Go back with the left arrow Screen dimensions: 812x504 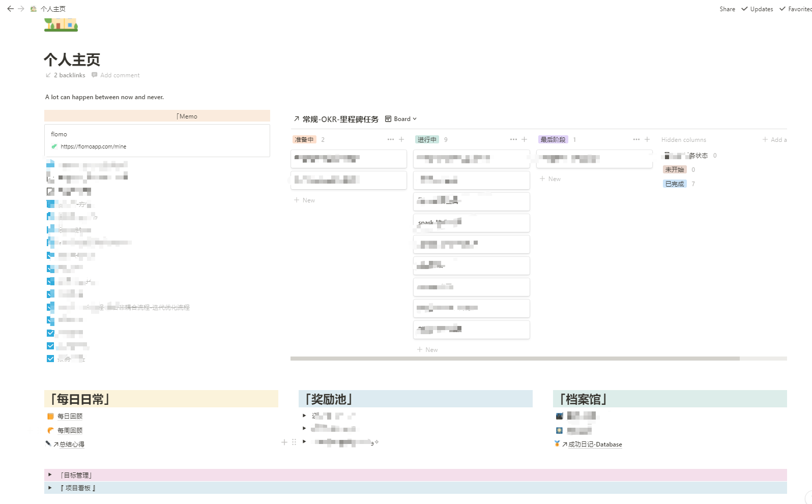click(10, 9)
